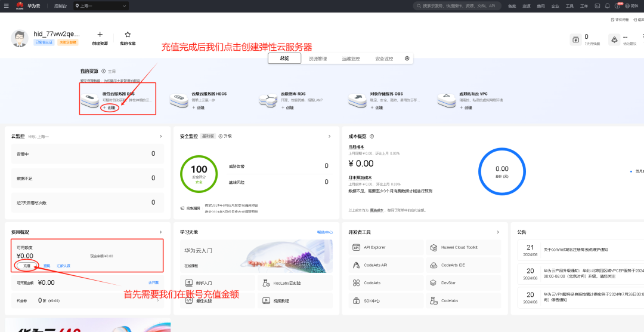Click the 已实名认证 badge
Viewport: 644px width, 332px height.
[44, 42]
